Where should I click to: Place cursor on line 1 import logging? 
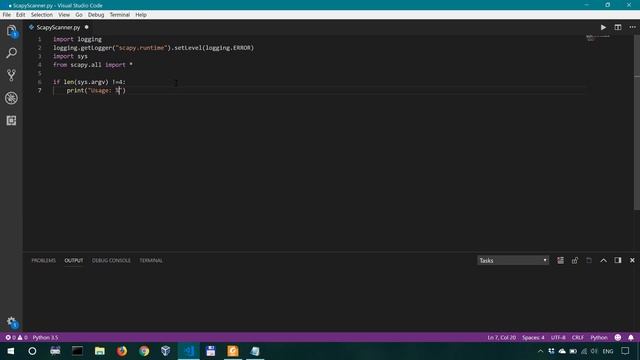pyautogui.click(x=78, y=39)
